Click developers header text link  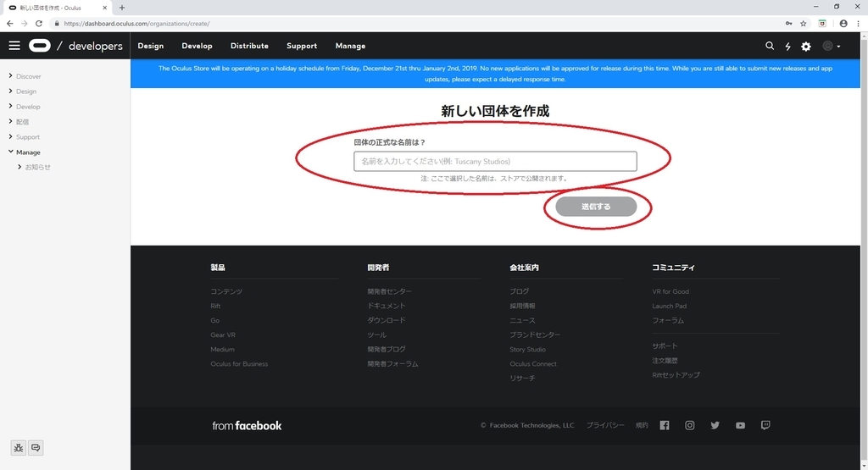click(x=95, y=46)
